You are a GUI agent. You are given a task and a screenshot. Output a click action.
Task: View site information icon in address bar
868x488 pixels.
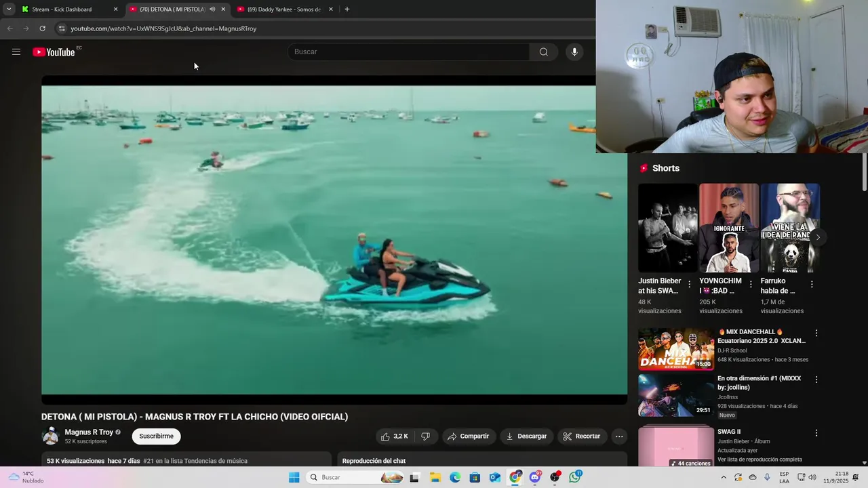click(61, 28)
